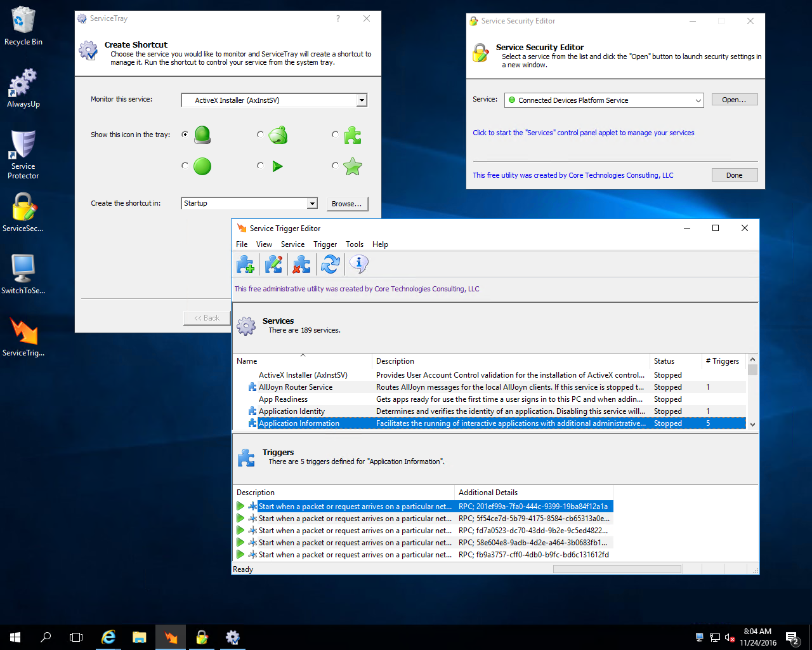Click the About info toolbar icon
The width and height of the screenshot is (812, 650).
[x=358, y=264]
